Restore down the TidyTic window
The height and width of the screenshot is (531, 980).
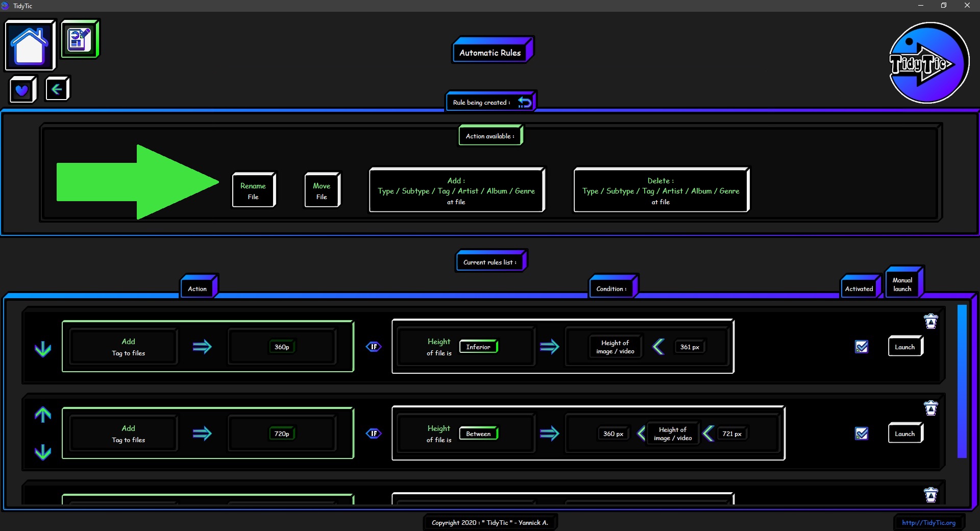tap(944, 6)
